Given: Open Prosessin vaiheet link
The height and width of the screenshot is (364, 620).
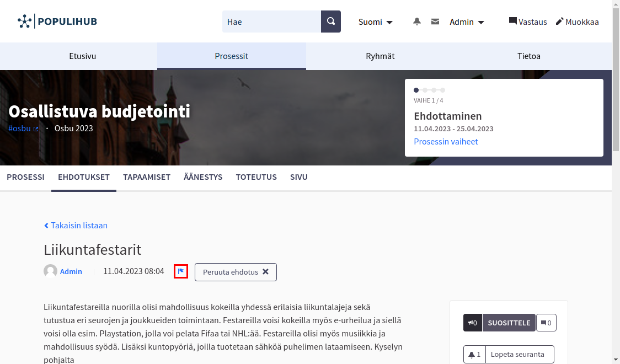Looking at the screenshot, I should pos(446,141).
